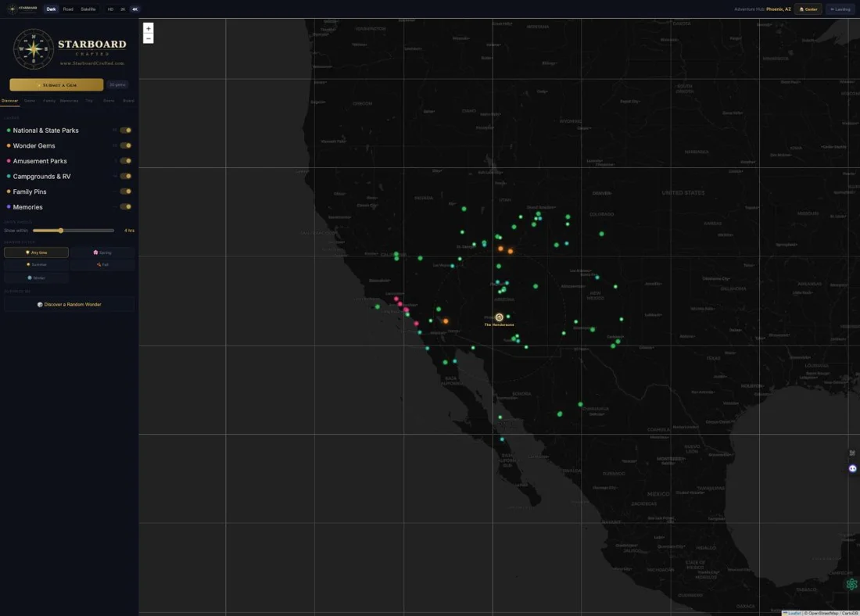Set resolution to 2K
The height and width of the screenshot is (616, 860).
pos(123,9)
